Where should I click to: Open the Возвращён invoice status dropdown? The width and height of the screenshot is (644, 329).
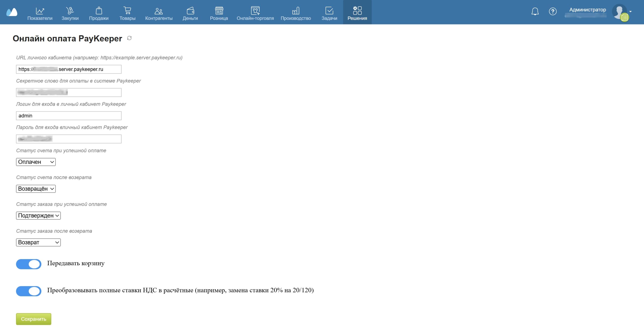tap(36, 189)
